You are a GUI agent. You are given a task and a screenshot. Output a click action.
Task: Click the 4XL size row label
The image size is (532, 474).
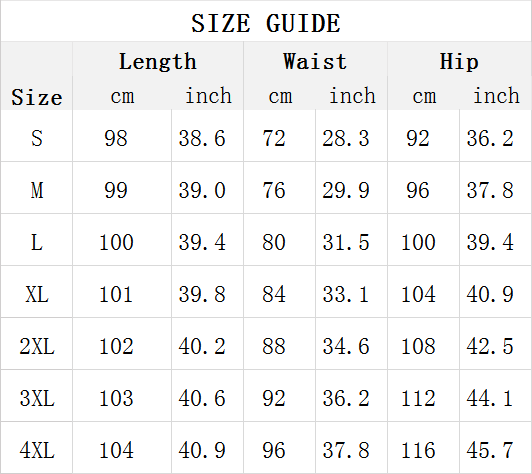[x=37, y=450]
